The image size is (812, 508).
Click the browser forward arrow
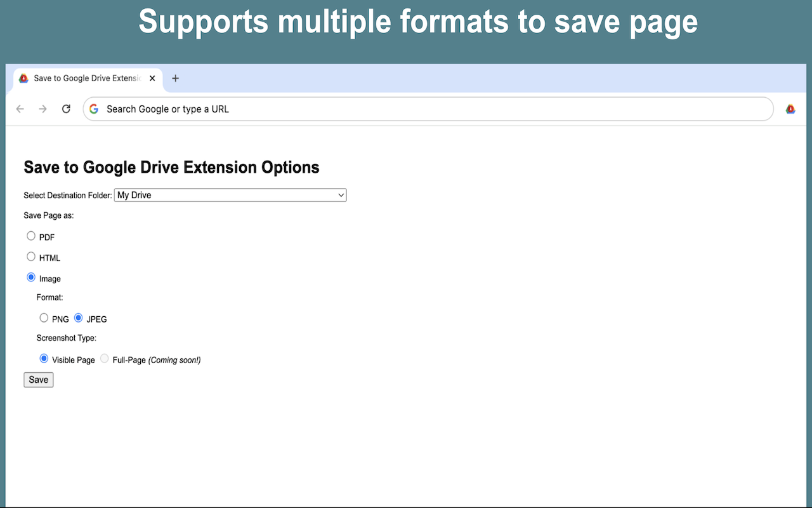(43, 109)
